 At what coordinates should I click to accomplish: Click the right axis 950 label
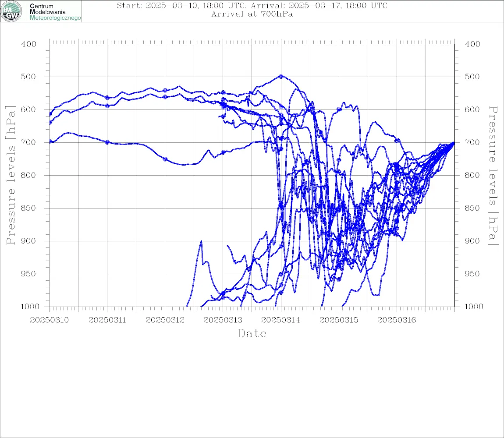[x=472, y=274]
